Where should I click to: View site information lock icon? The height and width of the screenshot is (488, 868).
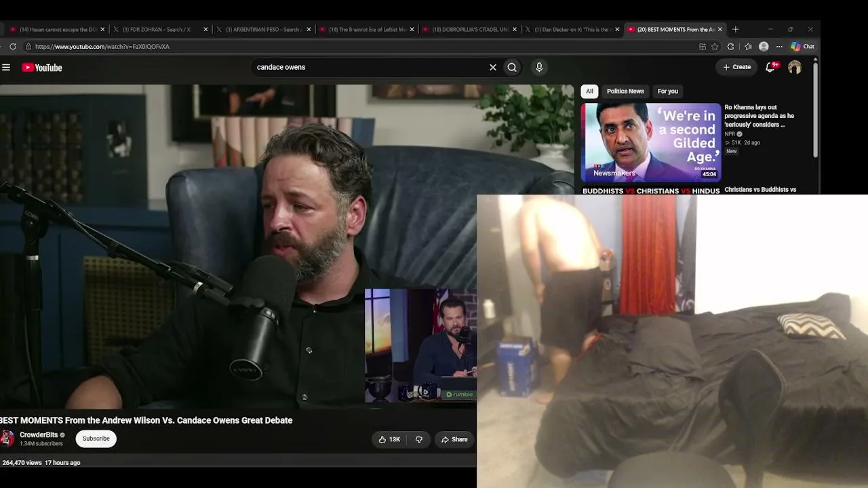pyautogui.click(x=28, y=47)
